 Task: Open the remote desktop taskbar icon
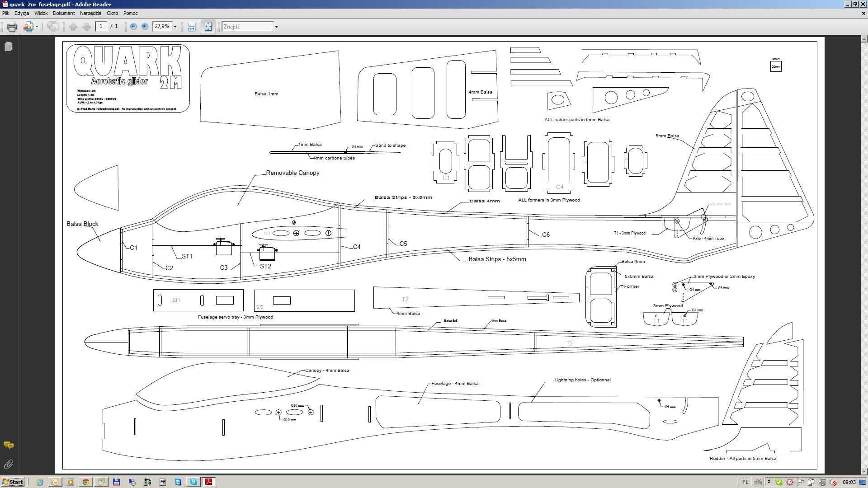132,482
